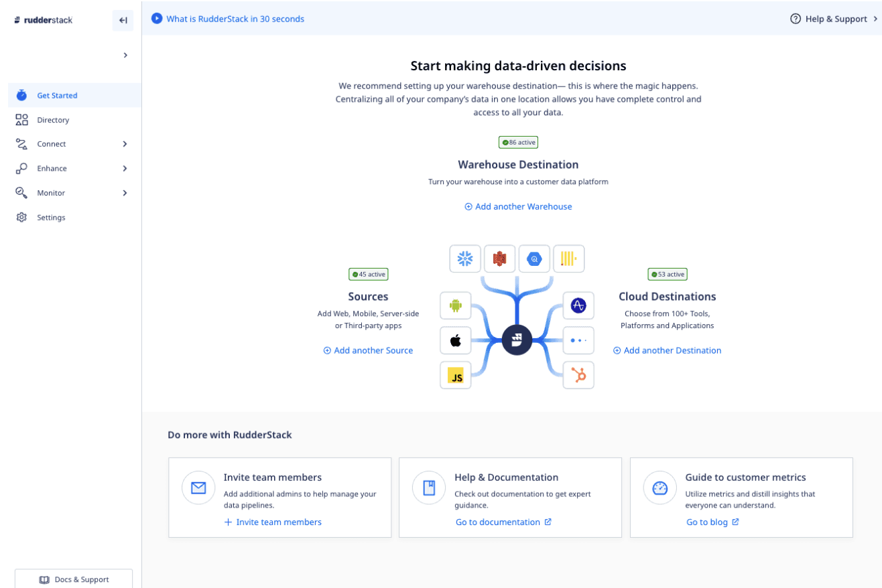Click the Snowflake warehouse icon

(465, 259)
